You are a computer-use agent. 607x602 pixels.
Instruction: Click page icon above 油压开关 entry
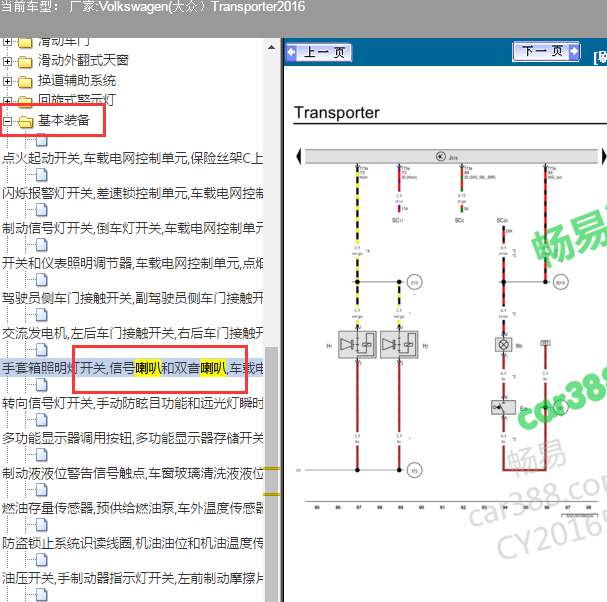pyautogui.click(x=42, y=559)
